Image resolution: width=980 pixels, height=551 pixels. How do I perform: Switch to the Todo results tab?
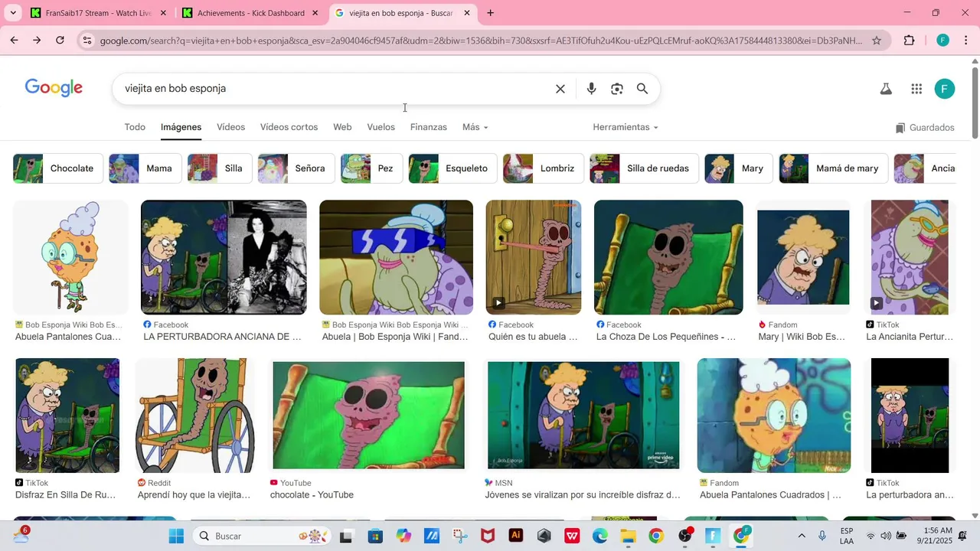pos(135,127)
